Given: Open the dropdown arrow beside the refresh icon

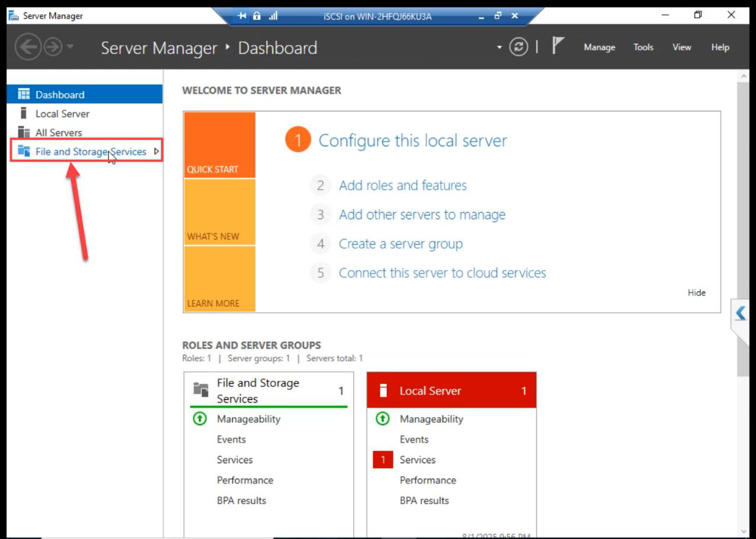Looking at the screenshot, I should (x=499, y=47).
